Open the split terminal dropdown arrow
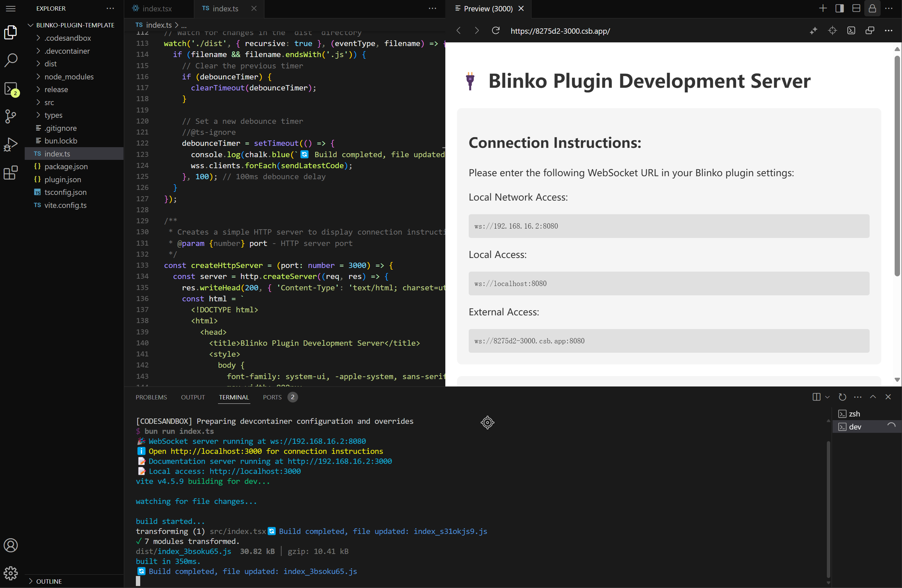Screen dimensions: 902x588 pos(827,397)
